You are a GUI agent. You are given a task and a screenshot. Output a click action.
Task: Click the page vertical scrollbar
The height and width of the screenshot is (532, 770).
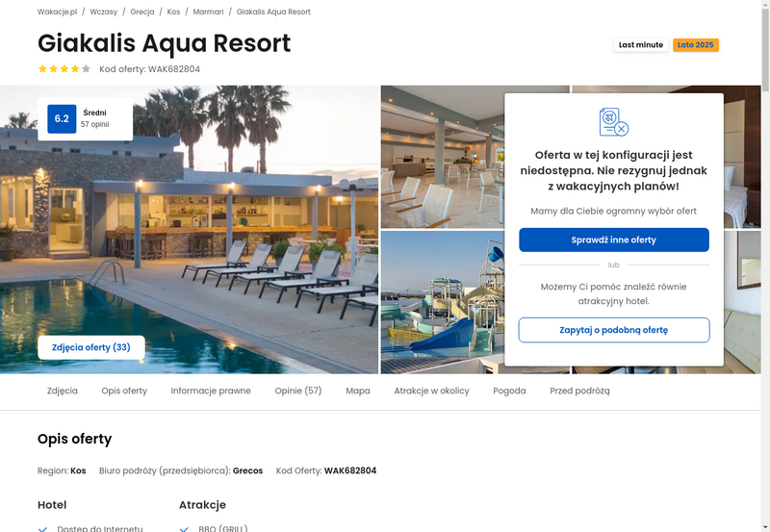coord(765,266)
